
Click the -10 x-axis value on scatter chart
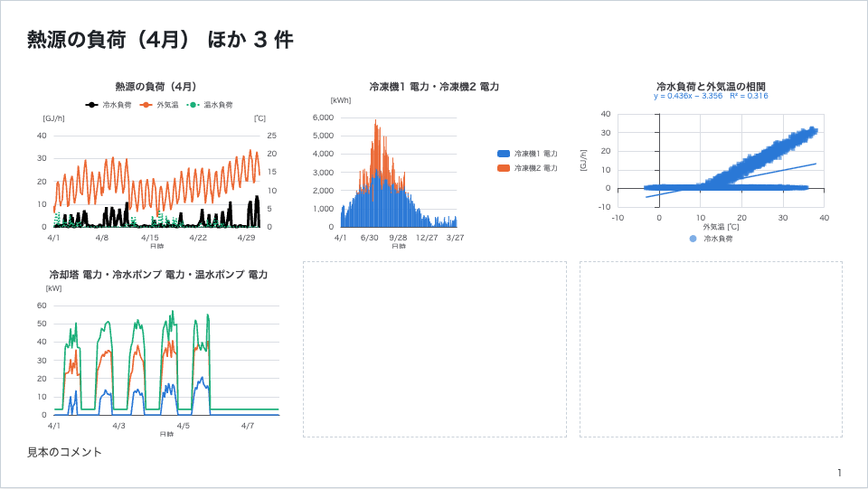[x=618, y=218]
